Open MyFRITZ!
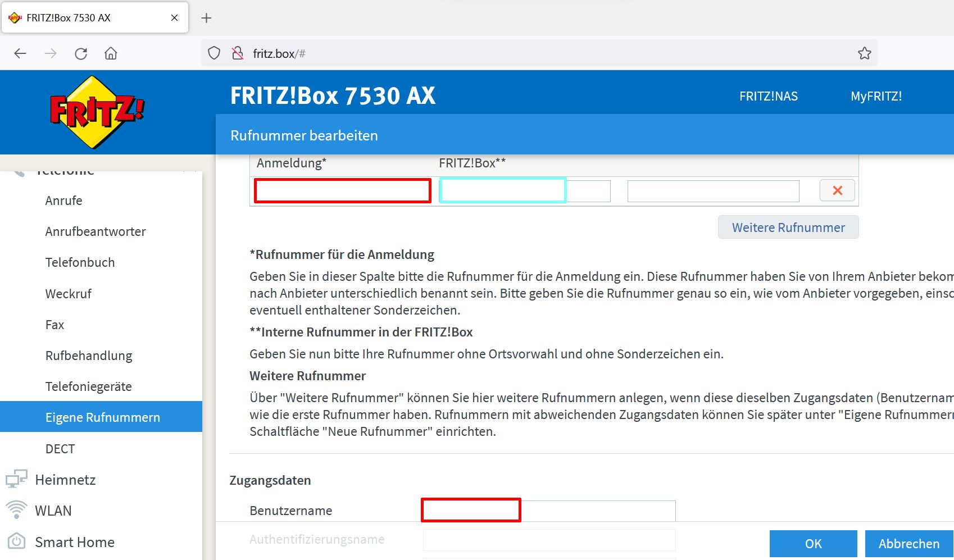954x560 pixels. 876,95
